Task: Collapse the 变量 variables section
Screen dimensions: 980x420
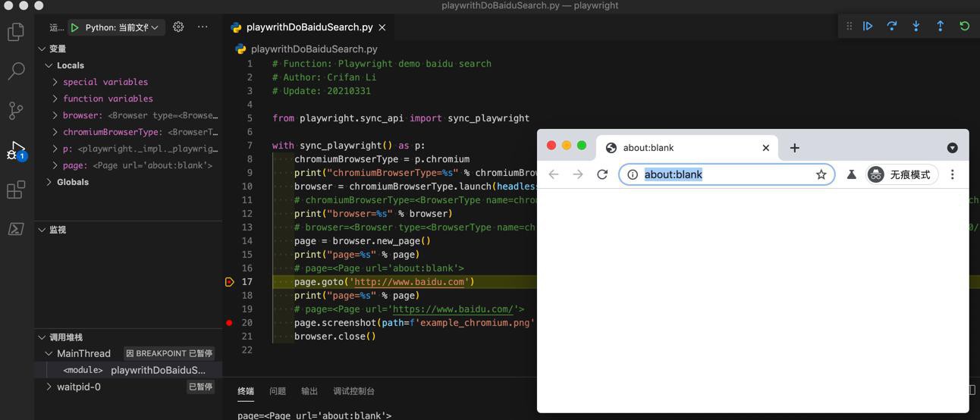Action: click(x=42, y=49)
